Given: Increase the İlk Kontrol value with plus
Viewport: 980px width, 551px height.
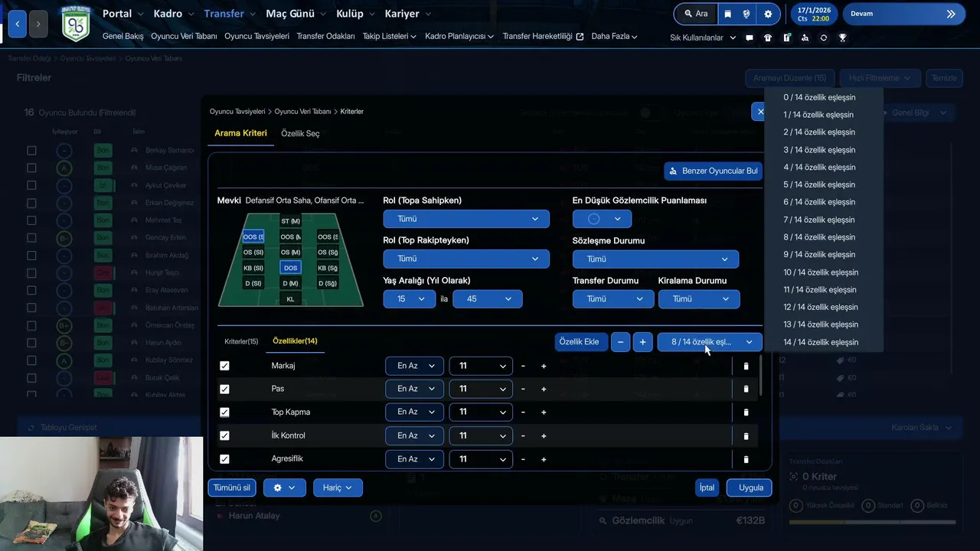Looking at the screenshot, I should pyautogui.click(x=544, y=436).
